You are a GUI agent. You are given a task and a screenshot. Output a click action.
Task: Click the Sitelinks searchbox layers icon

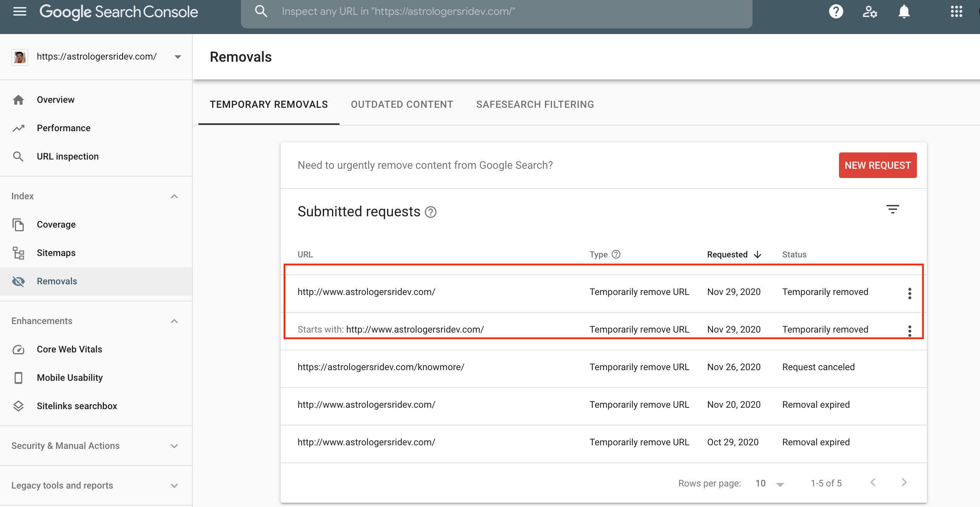(x=18, y=406)
